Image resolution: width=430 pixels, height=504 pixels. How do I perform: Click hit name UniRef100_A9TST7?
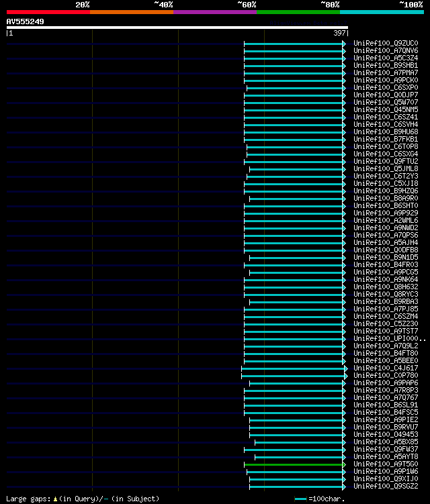[x=386, y=332]
